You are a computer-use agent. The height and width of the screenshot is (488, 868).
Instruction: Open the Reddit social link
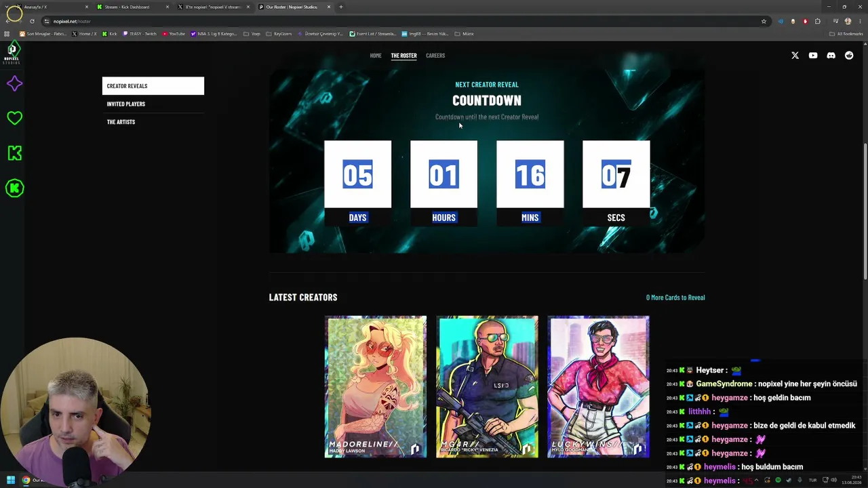click(x=849, y=56)
